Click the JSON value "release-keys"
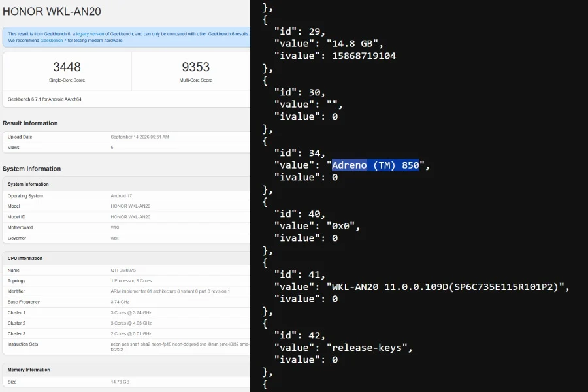588x392 pixels. 367,348
